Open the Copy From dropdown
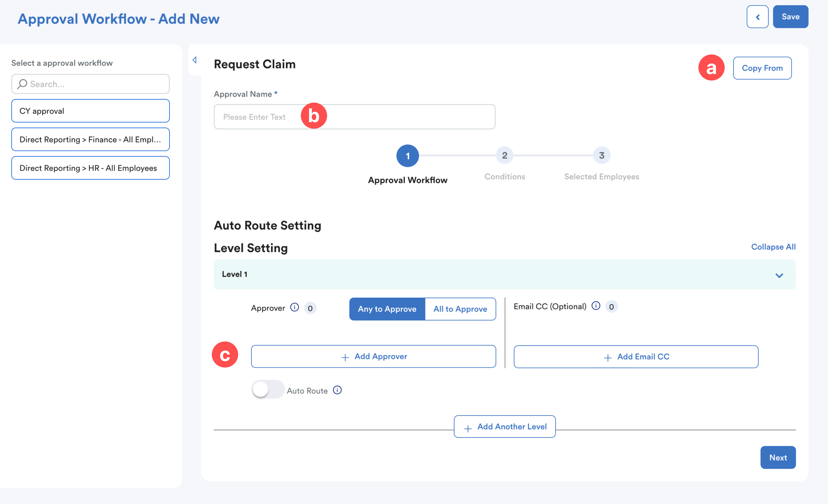828x504 pixels. tap(762, 68)
